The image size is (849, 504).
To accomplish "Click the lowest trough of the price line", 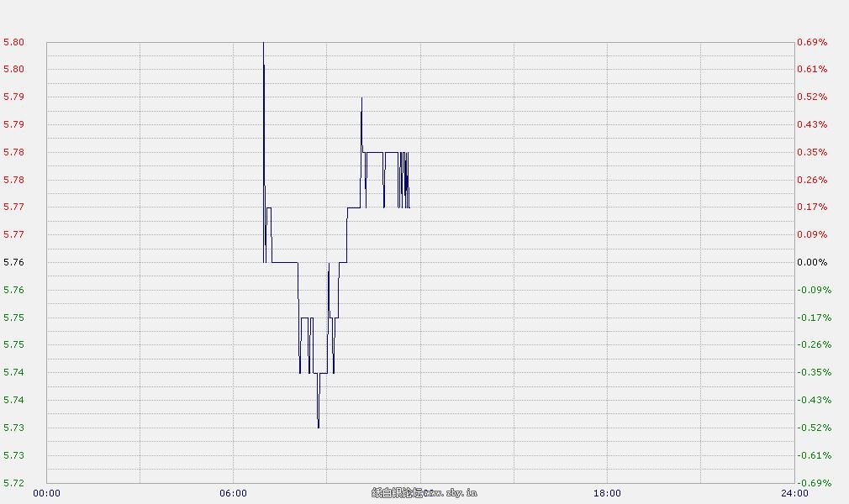I will point(318,427).
